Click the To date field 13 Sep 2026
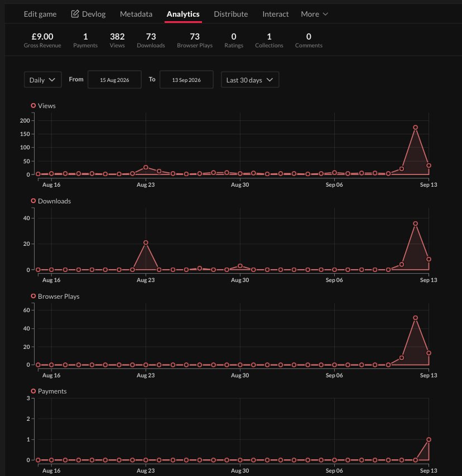The height and width of the screenshot is (476, 462). coord(186,80)
